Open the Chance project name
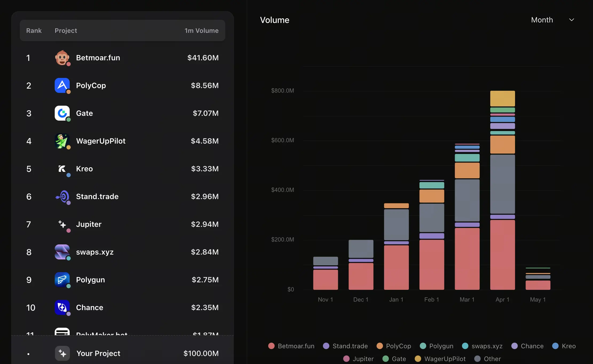This screenshot has width=593, height=364. click(x=89, y=307)
